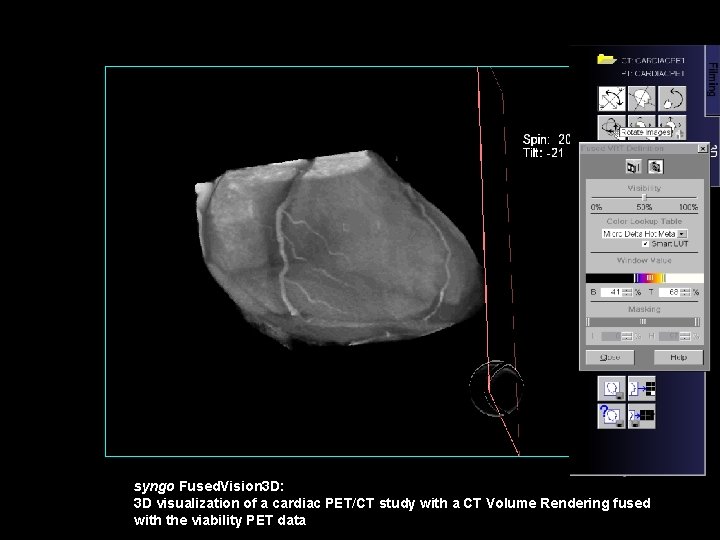This screenshot has height=540, width=720.
Task: Click the question-mark head save-as icon
Action: click(x=611, y=416)
